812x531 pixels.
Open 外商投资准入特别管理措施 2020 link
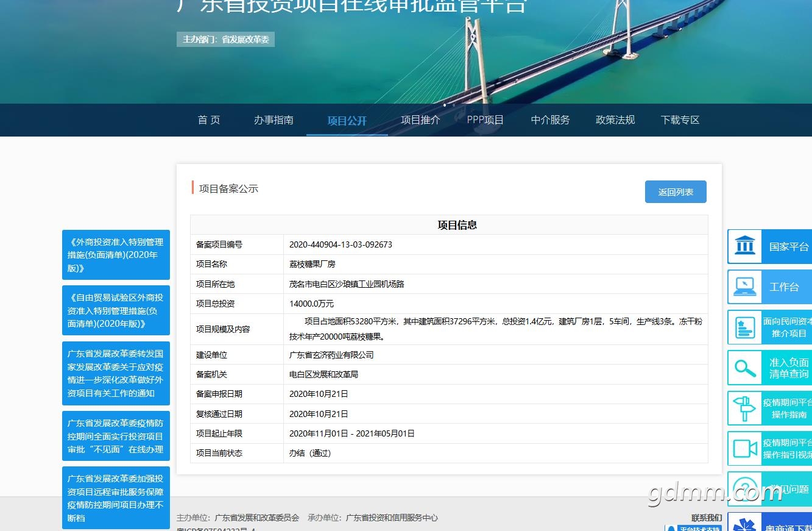pyautogui.click(x=116, y=255)
